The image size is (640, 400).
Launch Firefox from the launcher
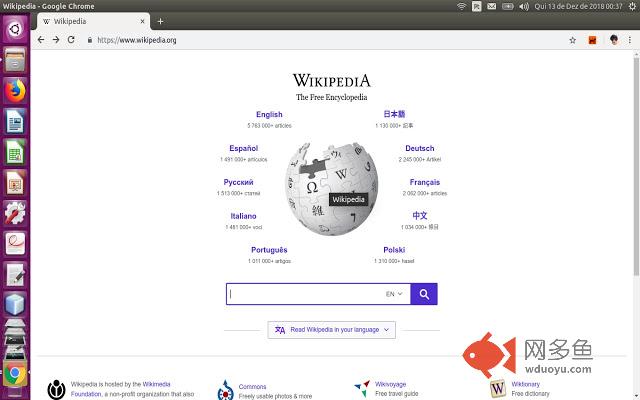(x=15, y=90)
